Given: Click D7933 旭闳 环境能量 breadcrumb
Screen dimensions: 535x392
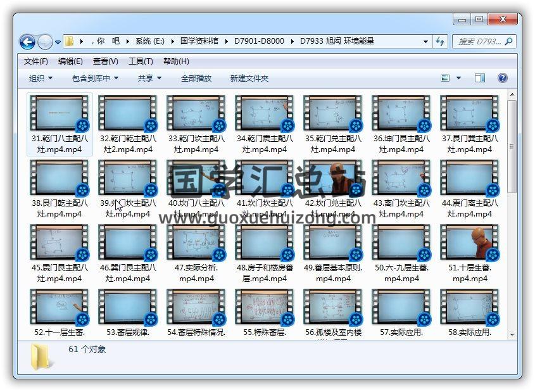Looking at the screenshot, I should point(337,41).
